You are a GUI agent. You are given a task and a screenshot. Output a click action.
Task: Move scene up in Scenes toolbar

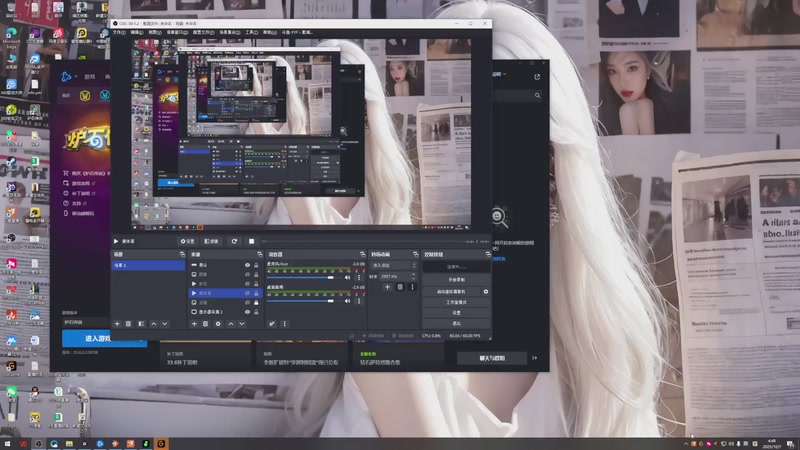(x=154, y=324)
